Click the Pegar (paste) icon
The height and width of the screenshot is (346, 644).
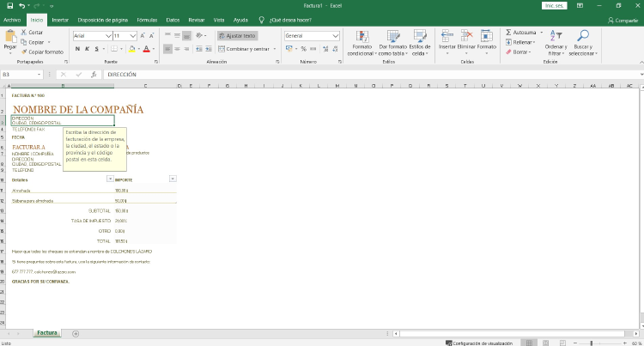coord(10,39)
